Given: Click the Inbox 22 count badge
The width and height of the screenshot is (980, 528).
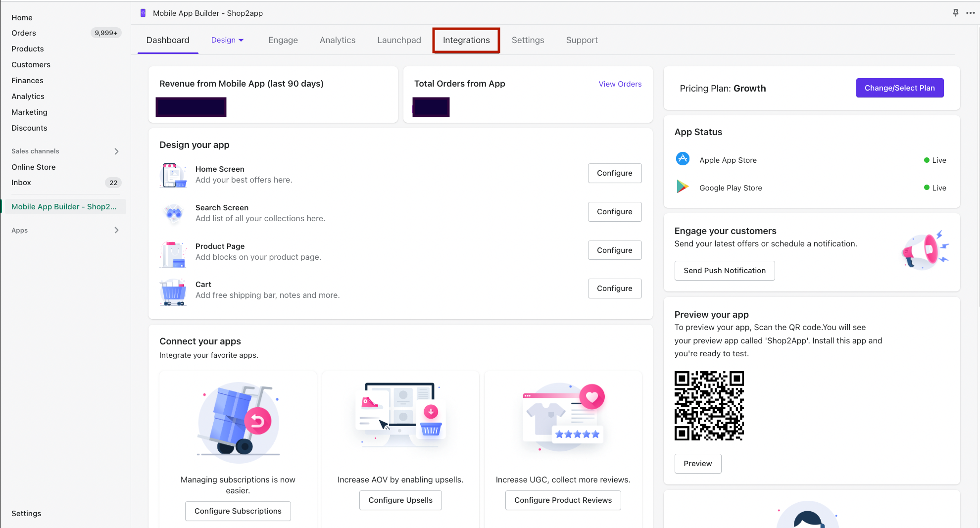Looking at the screenshot, I should [113, 182].
